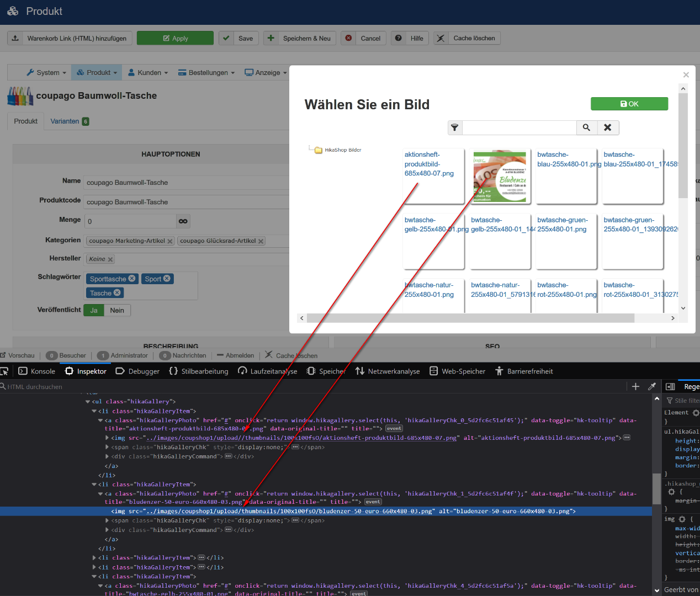Image resolution: width=700 pixels, height=596 pixels.
Task: Click the element picker icon in devtools
Action: (x=4, y=371)
